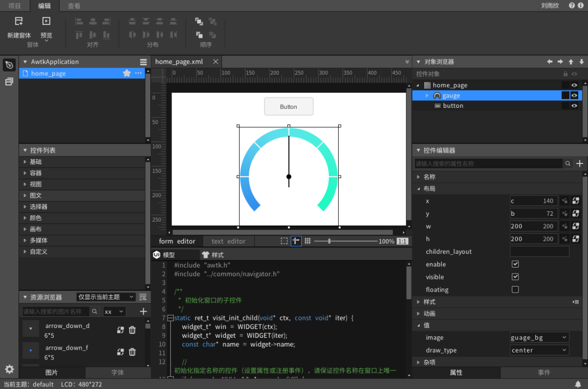Open the draw_type dropdown showing center
588x389 pixels.
(x=539, y=350)
